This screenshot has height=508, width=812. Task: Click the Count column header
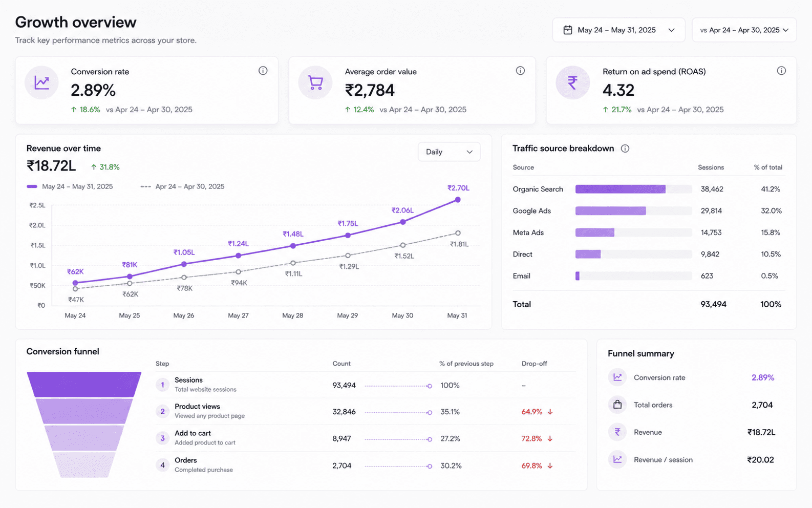pos(341,364)
